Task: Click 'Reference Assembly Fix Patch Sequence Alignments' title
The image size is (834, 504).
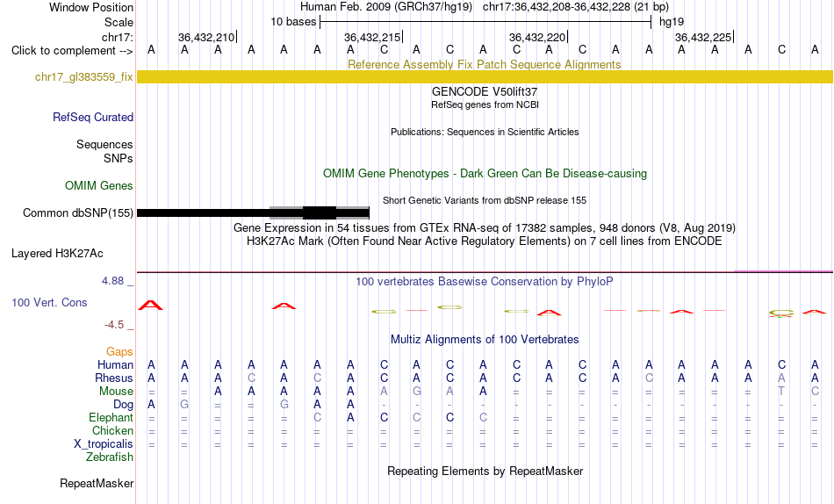Action: 484,64
